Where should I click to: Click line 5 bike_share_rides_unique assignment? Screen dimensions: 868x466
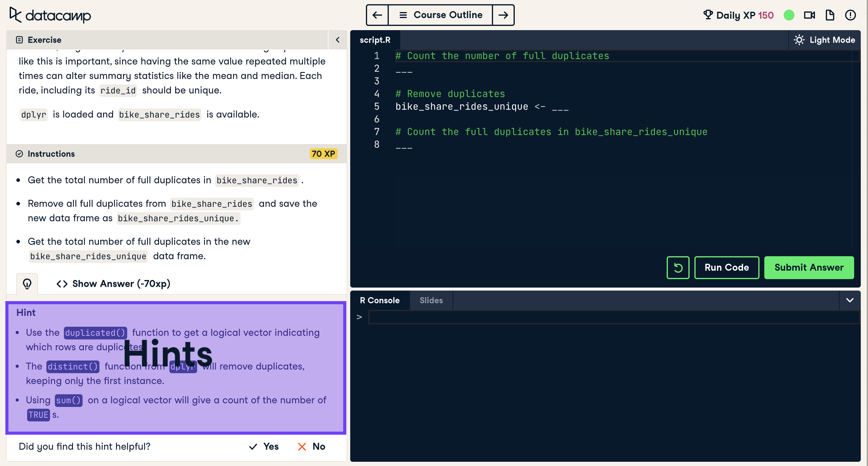[x=482, y=106]
